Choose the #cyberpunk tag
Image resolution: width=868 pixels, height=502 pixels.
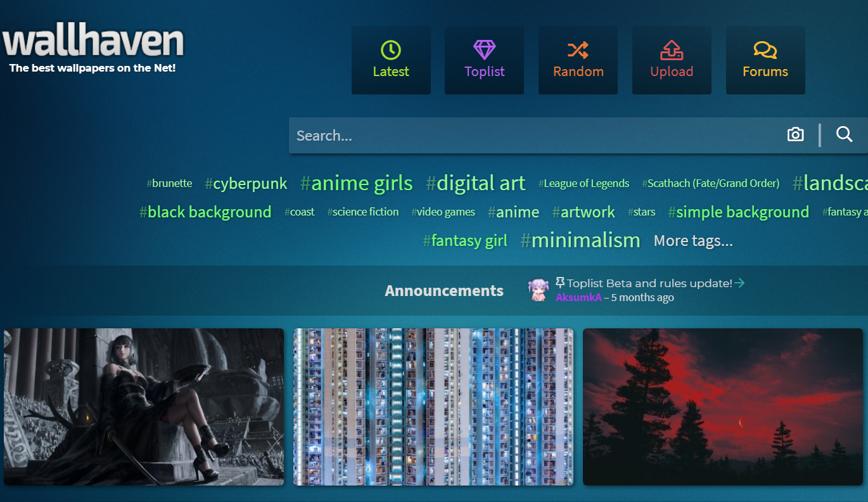[x=246, y=184]
